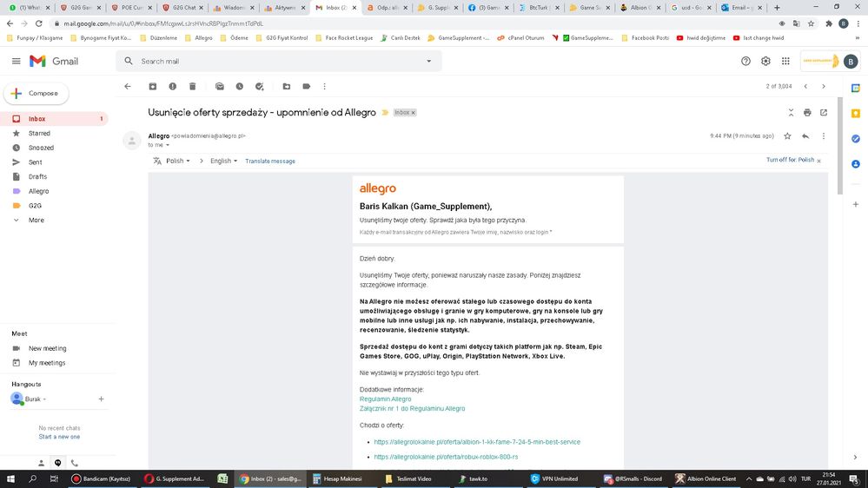
Task: Compose a new email
Action: (x=36, y=94)
